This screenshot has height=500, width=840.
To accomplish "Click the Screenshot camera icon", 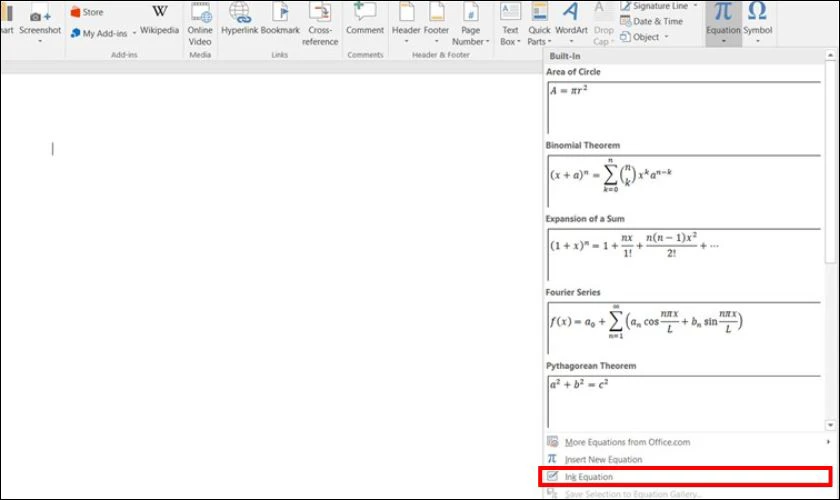I will 40,14.
